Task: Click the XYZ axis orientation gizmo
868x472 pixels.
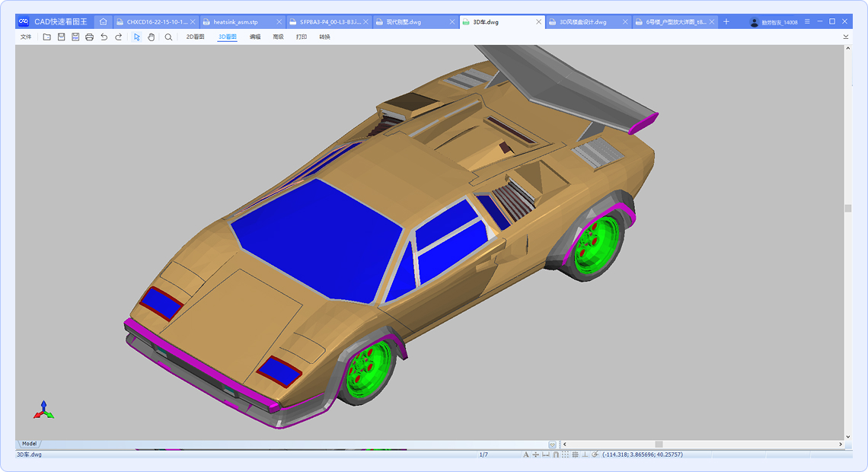Action: point(43,410)
